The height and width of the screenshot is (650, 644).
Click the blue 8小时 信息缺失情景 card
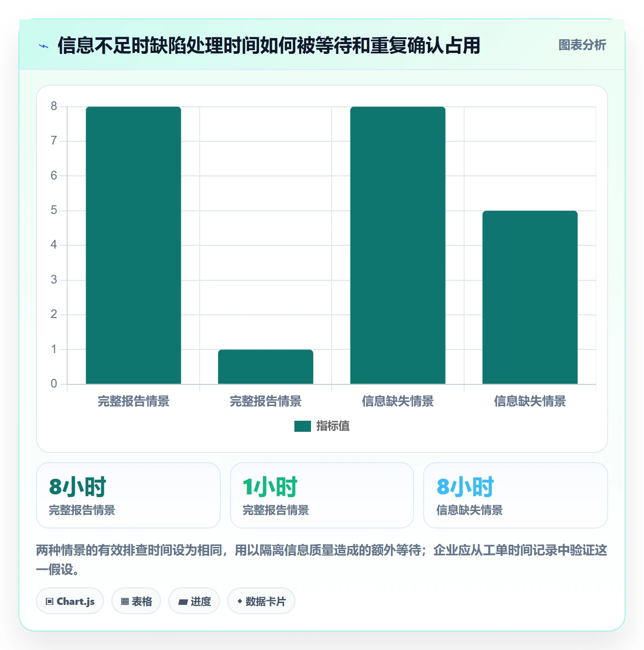click(516, 495)
